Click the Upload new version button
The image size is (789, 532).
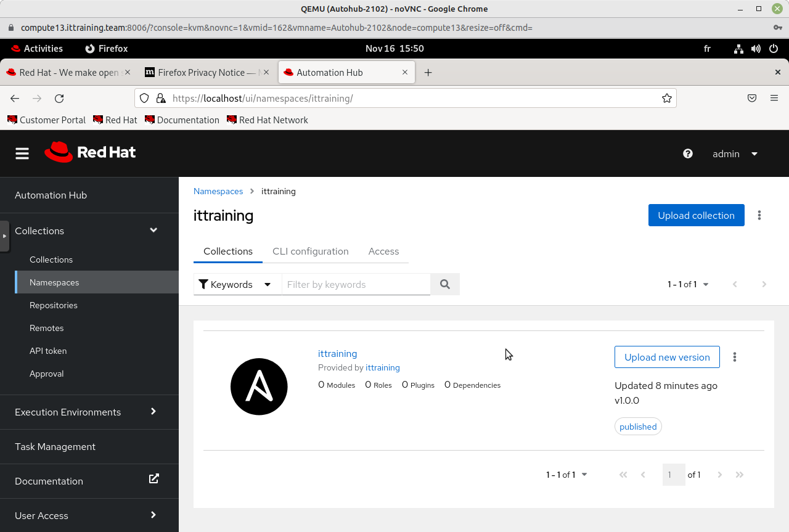click(667, 357)
